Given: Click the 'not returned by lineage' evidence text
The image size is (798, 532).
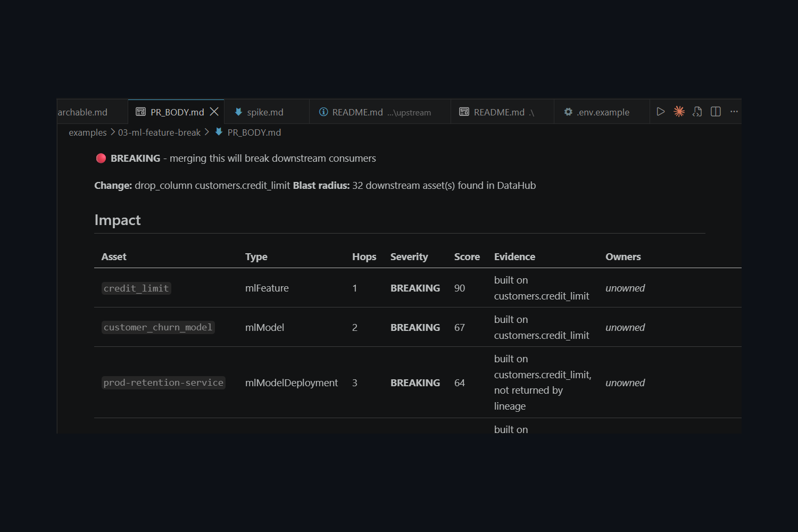Looking at the screenshot, I should pos(528,398).
